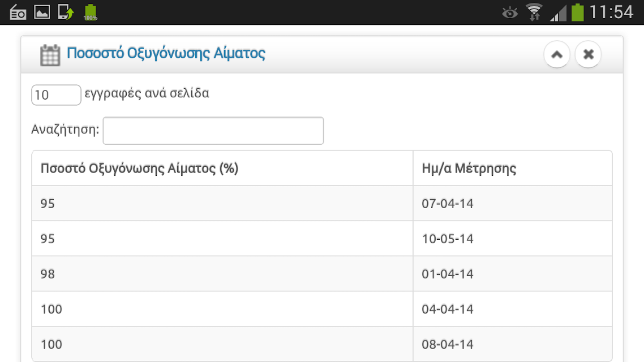Focus the Αναζήτηση search field
Viewport: 644px width, 362px height.
(x=213, y=131)
